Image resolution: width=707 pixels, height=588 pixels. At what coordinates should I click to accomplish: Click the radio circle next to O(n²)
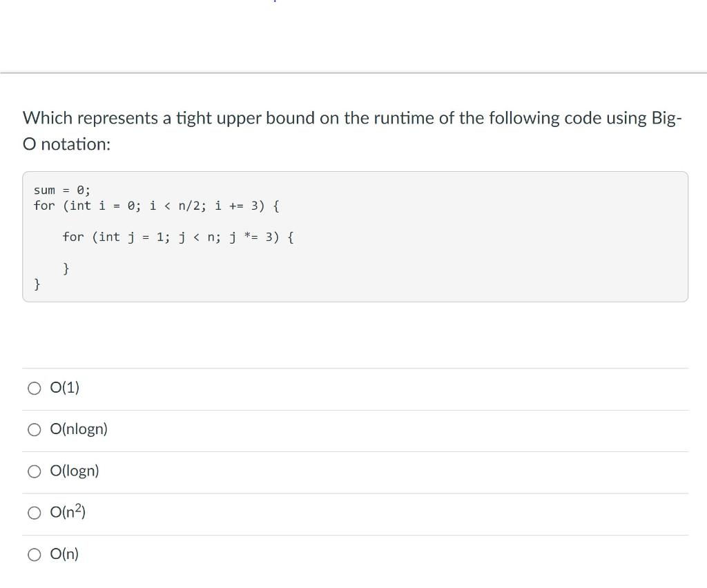pyautogui.click(x=34, y=512)
